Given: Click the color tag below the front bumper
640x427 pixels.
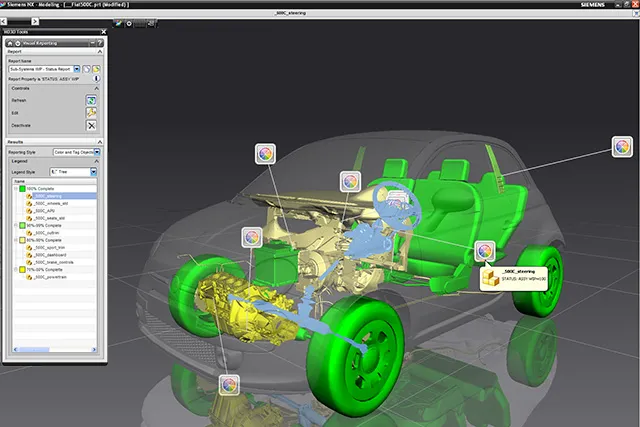Looking at the screenshot, I should pos(229,385).
